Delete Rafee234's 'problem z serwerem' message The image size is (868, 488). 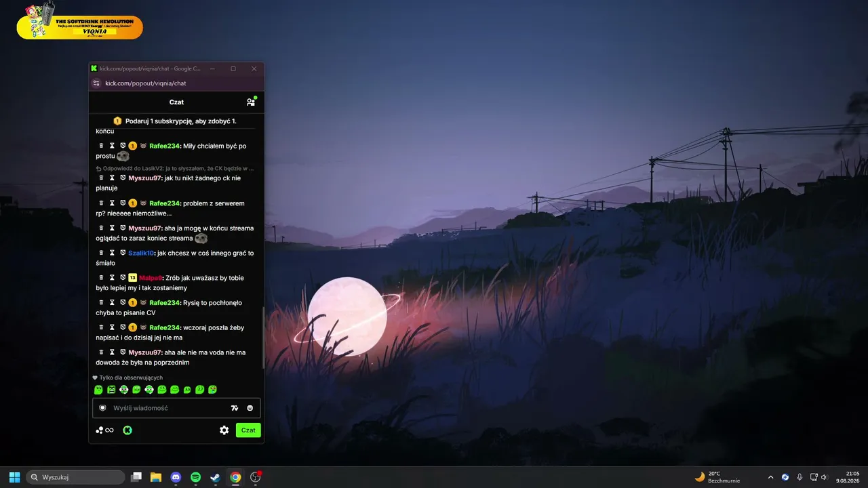101,203
